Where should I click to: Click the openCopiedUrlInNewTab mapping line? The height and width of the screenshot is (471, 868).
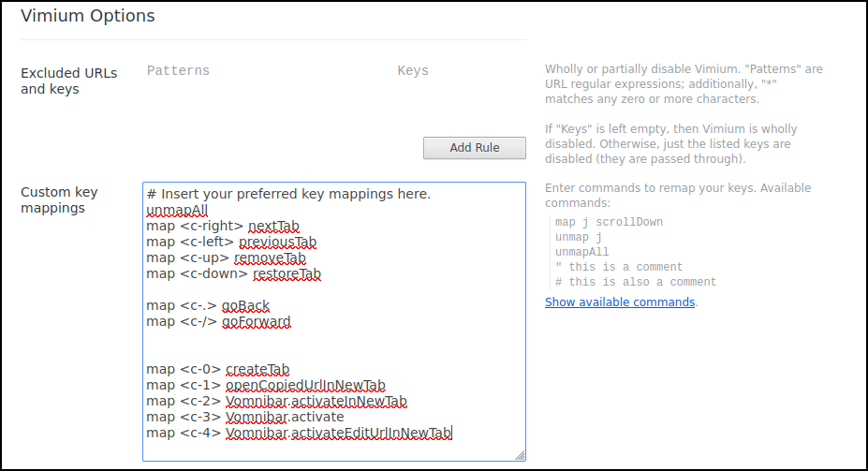(265, 386)
